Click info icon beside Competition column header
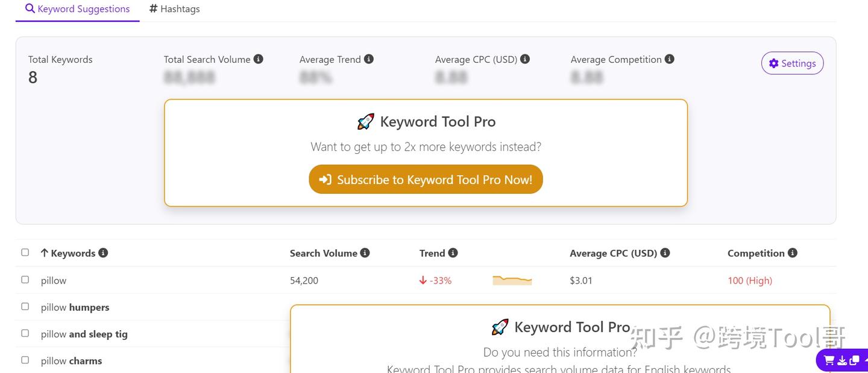Viewport: 868px width, 373px height. click(x=793, y=253)
